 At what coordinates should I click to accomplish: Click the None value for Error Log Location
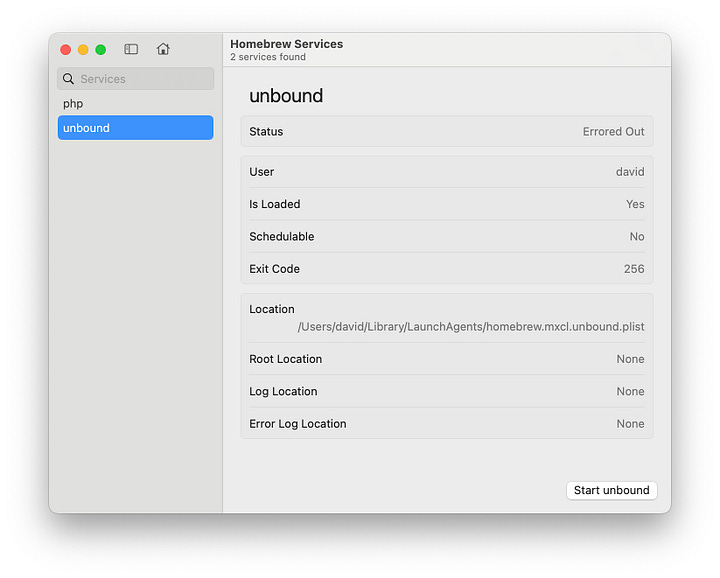pos(630,424)
